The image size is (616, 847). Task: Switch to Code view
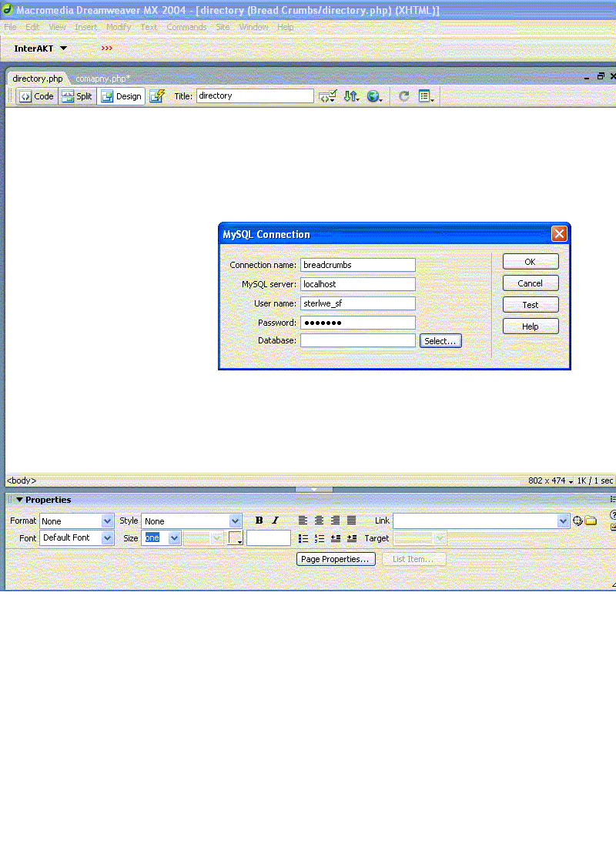37,96
